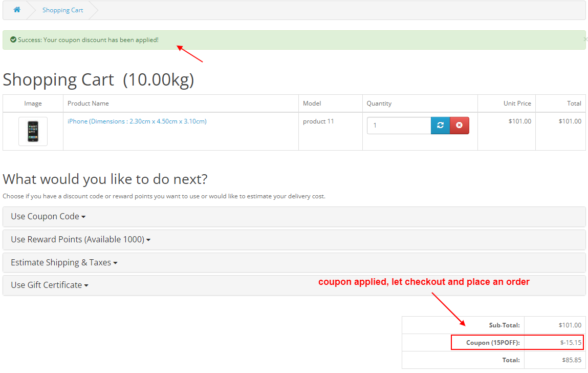Expand the Use Gift Certificate panel
588x373 pixels.
click(x=49, y=285)
